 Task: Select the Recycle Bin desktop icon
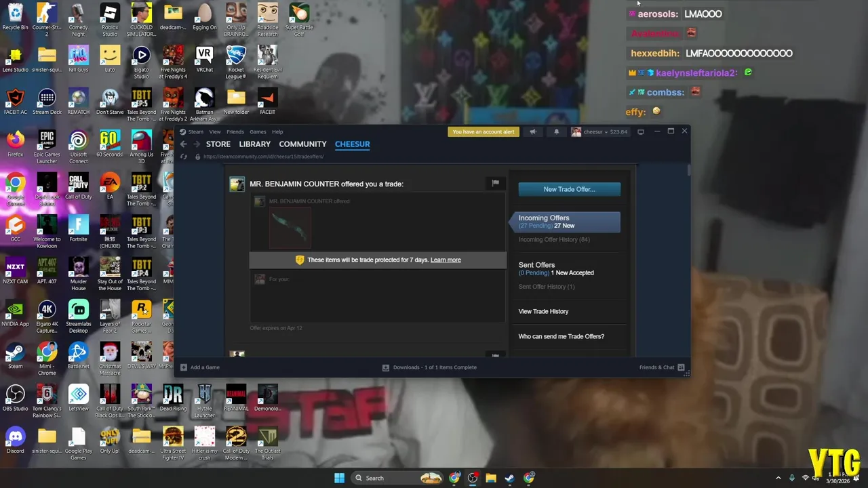[x=15, y=18]
